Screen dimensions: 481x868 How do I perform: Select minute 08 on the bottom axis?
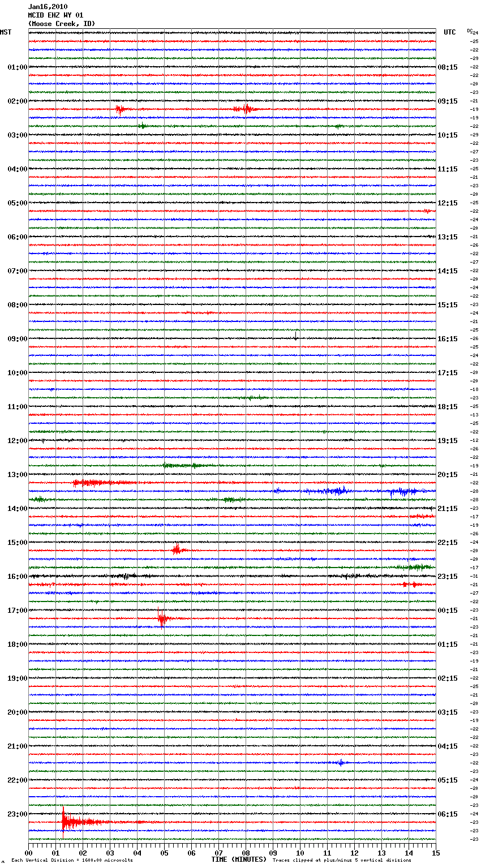(246, 853)
